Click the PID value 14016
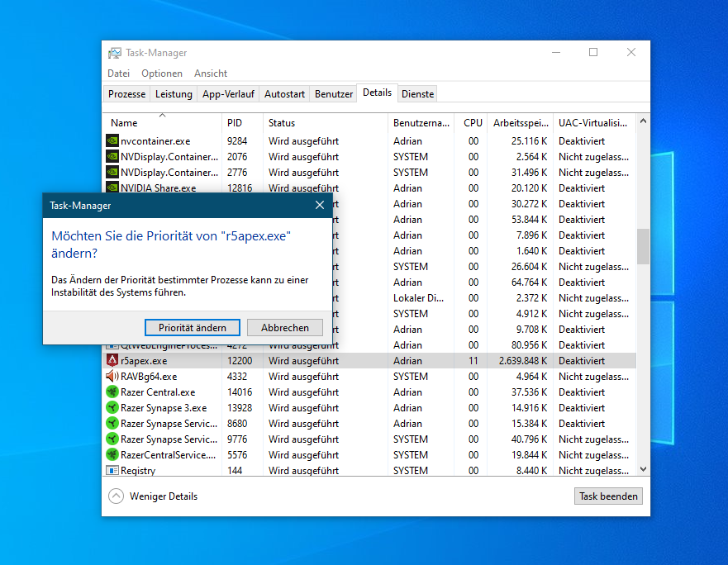This screenshot has width=728, height=565. [240, 392]
